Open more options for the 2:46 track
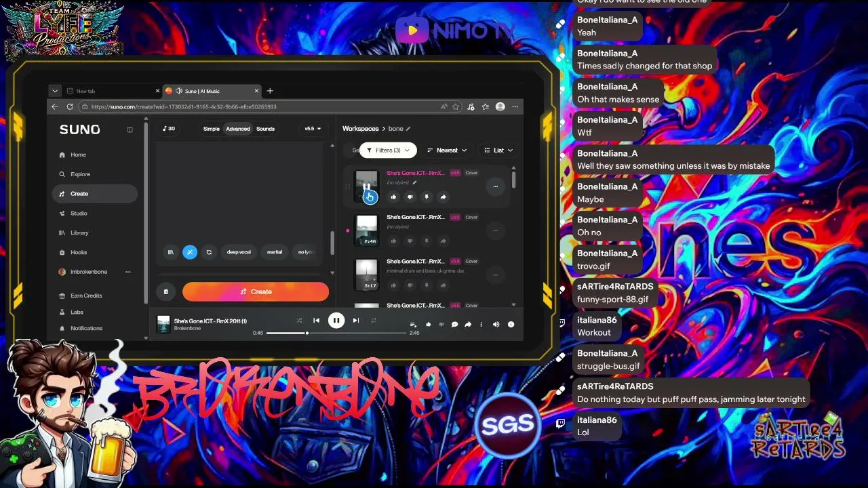868x488 pixels. click(496, 230)
